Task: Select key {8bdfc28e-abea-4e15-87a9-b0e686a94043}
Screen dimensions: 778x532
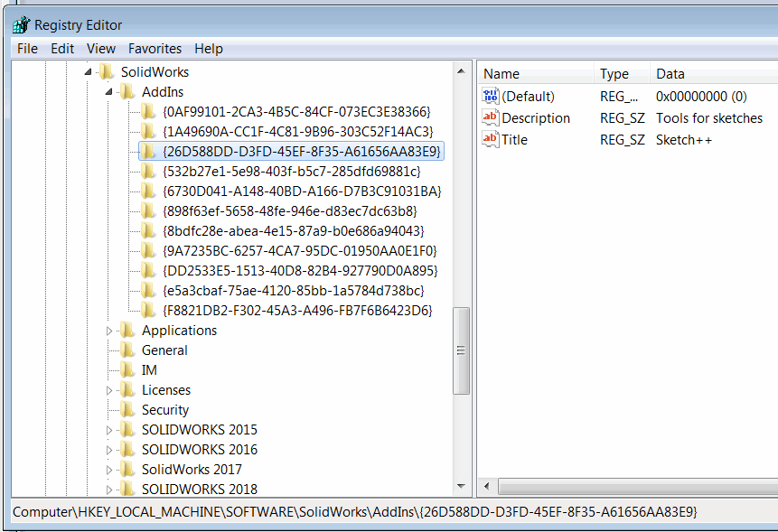Action: [294, 230]
